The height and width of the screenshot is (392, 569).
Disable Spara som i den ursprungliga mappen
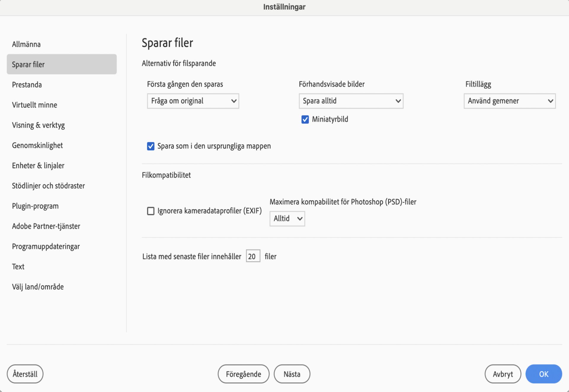(151, 146)
